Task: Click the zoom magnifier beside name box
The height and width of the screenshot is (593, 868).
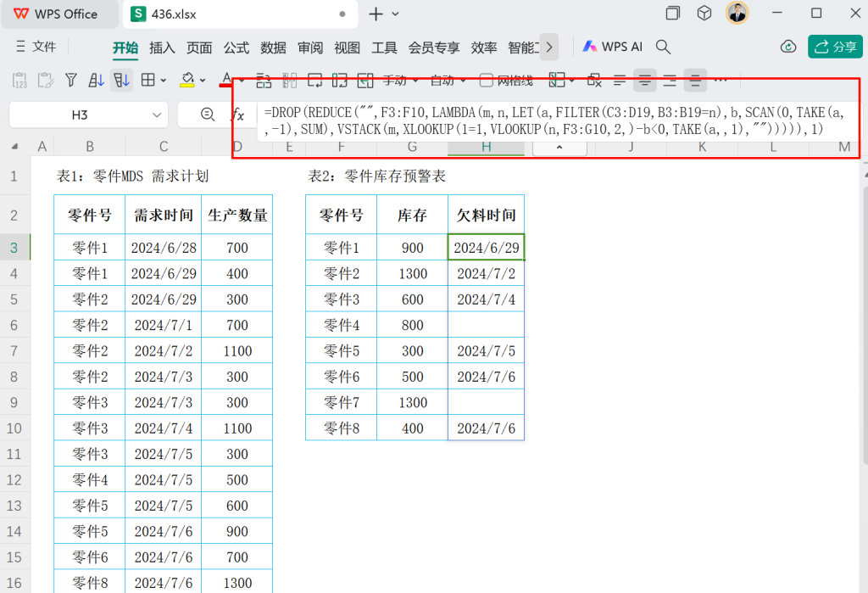Action: coord(208,115)
